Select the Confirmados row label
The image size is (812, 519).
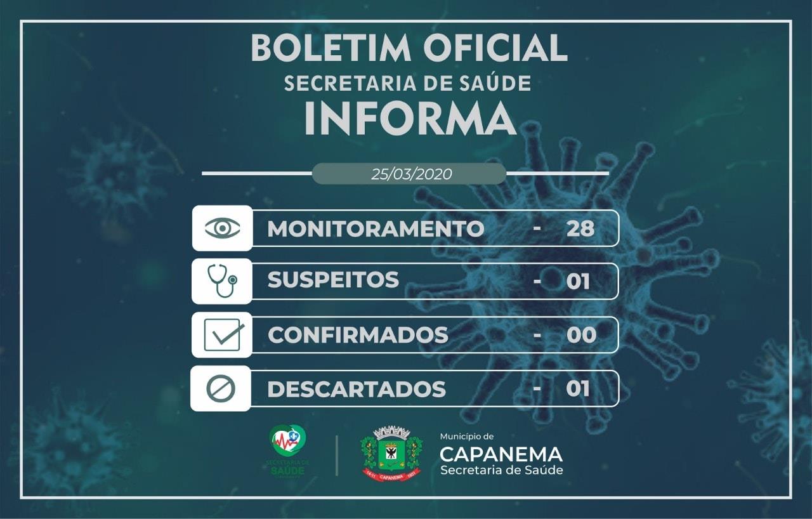pos(358,335)
